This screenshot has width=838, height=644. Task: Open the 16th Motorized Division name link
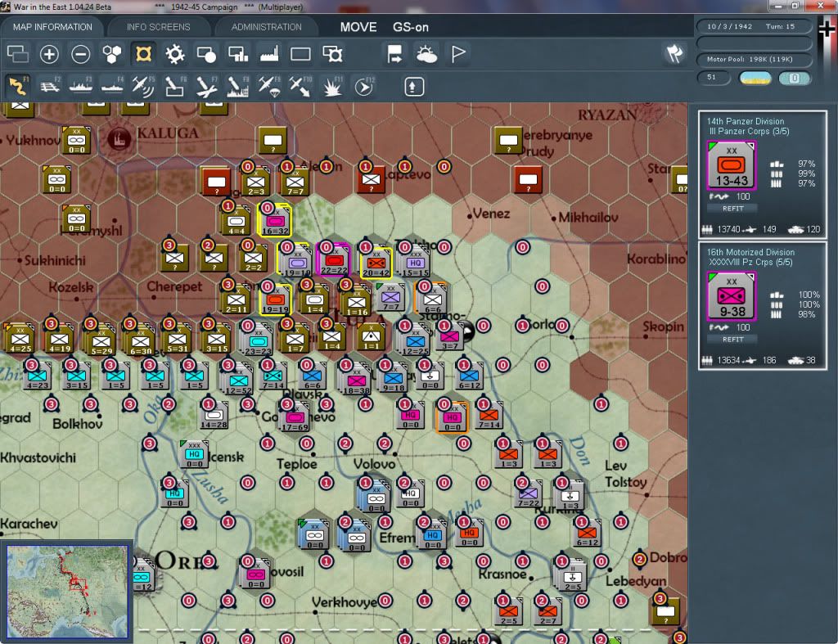coord(751,252)
